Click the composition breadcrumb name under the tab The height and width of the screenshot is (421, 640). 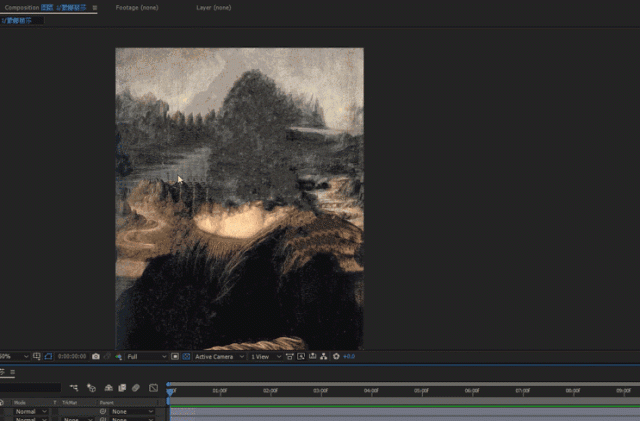(x=16, y=20)
